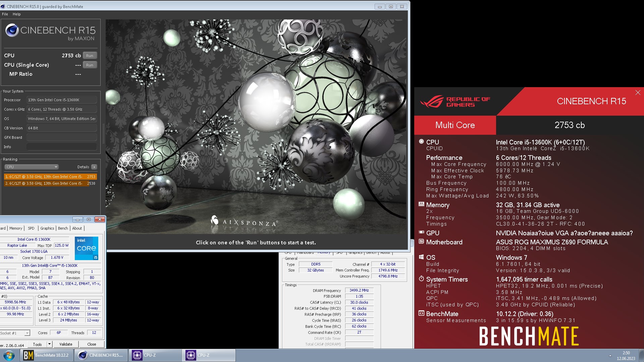Viewport: 644px width, 362px height.
Task: Open the File menu in Cinebench
Action: pos(5,14)
